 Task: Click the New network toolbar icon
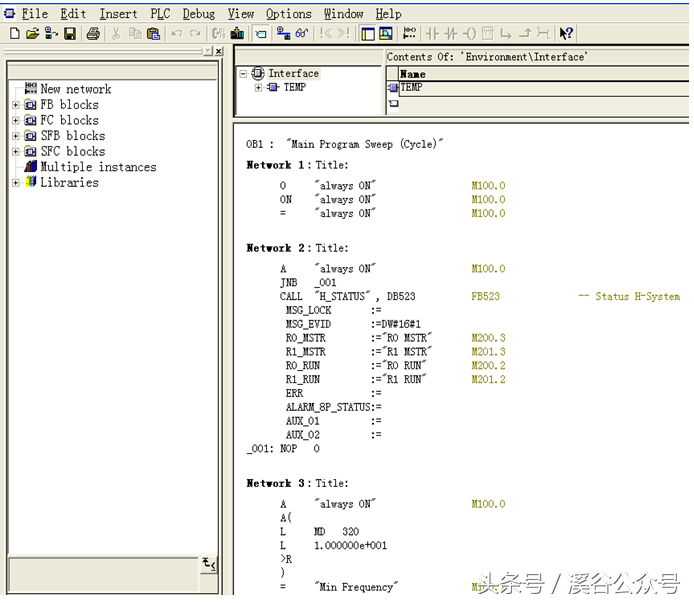tap(409, 34)
